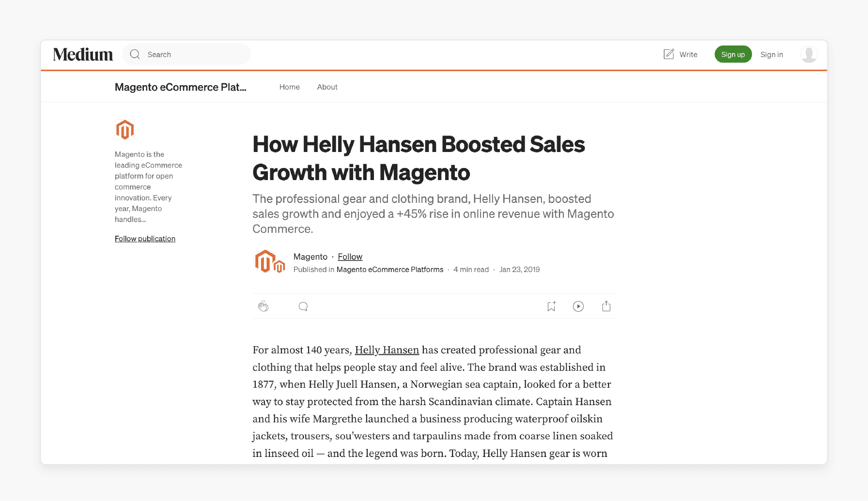Open the Sign in link
868x501 pixels.
point(772,55)
